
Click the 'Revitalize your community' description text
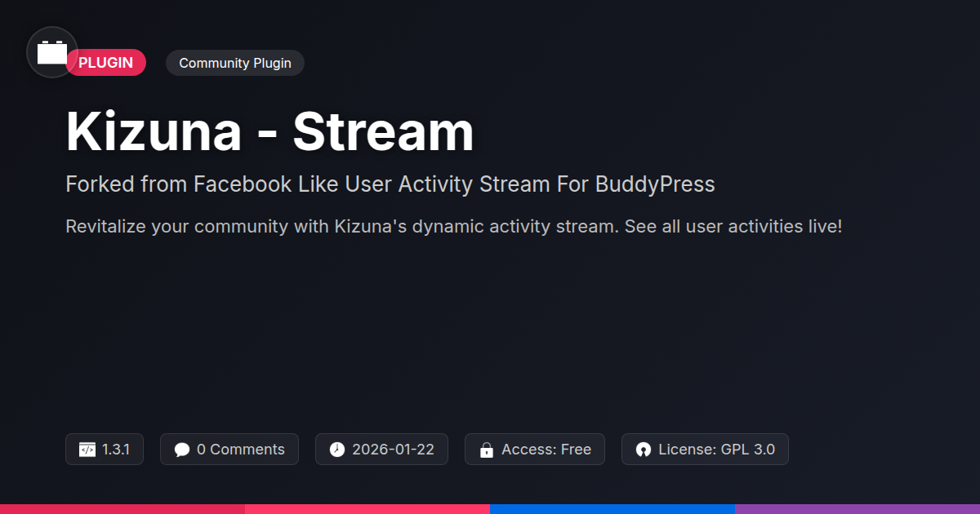[453, 226]
